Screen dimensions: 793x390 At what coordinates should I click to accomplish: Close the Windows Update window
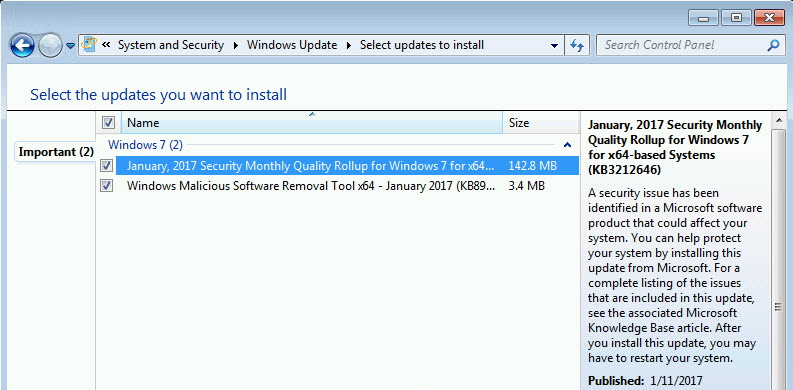769,18
